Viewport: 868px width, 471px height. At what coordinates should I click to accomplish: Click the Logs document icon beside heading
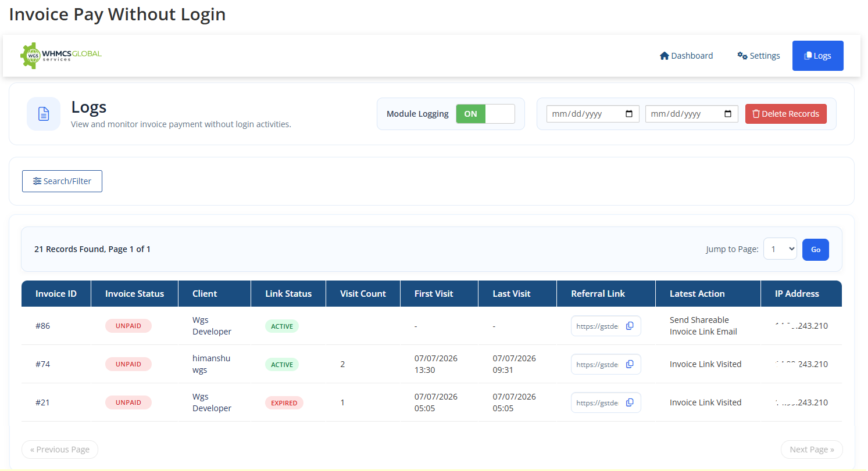pyautogui.click(x=44, y=114)
